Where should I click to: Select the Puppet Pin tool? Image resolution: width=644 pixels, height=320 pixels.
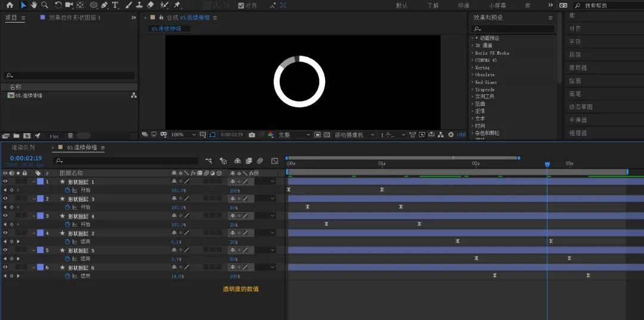tap(177, 5)
